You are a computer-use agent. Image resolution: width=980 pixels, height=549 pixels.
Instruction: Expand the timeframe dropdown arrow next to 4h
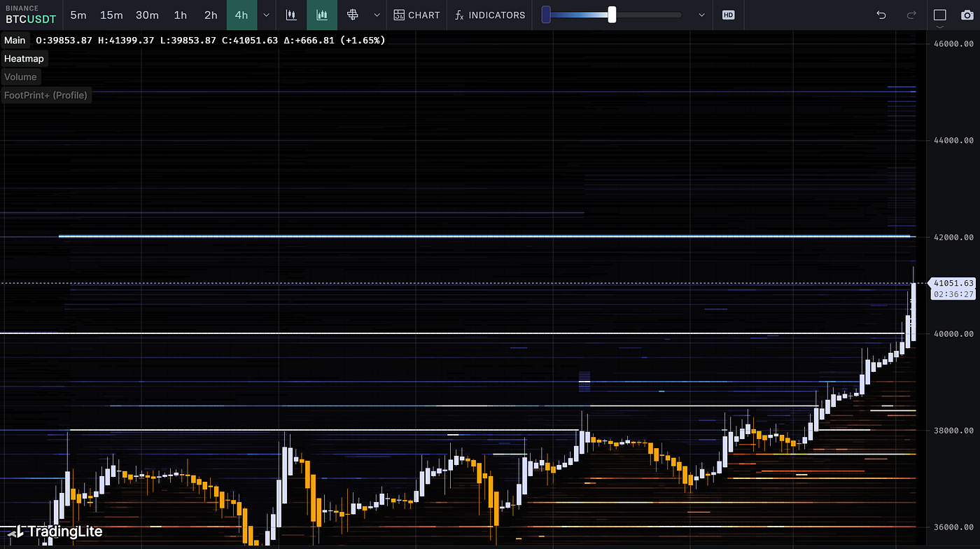coord(266,15)
